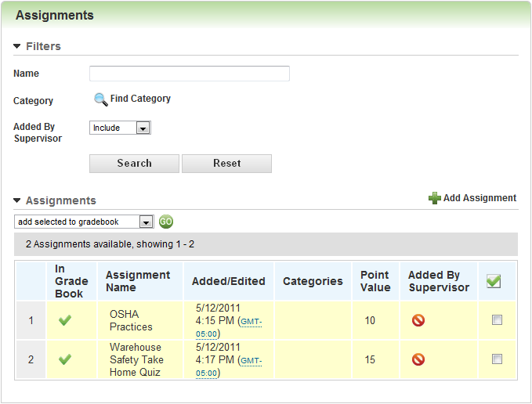532x404 pixels.
Task: Check the box for OSHA Practices assignment
Action: pyautogui.click(x=496, y=320)
